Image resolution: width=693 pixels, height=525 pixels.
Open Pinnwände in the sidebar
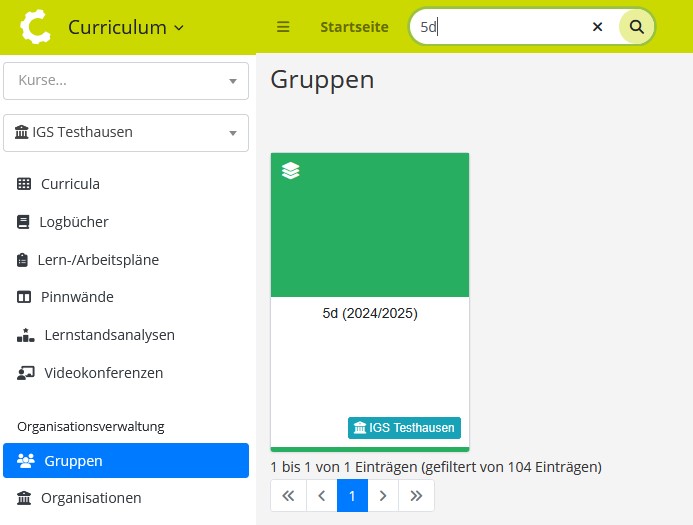click(x=126, y=297)
